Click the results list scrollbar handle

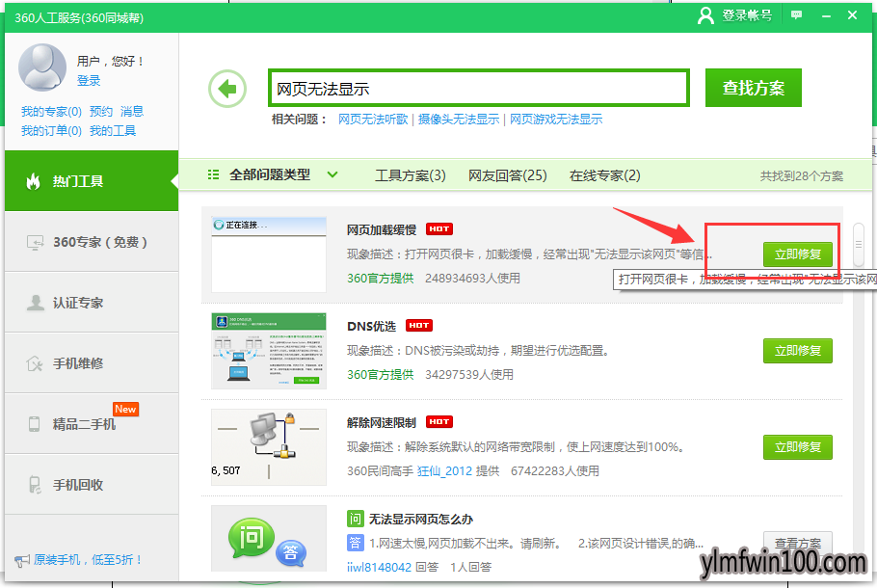859,245
